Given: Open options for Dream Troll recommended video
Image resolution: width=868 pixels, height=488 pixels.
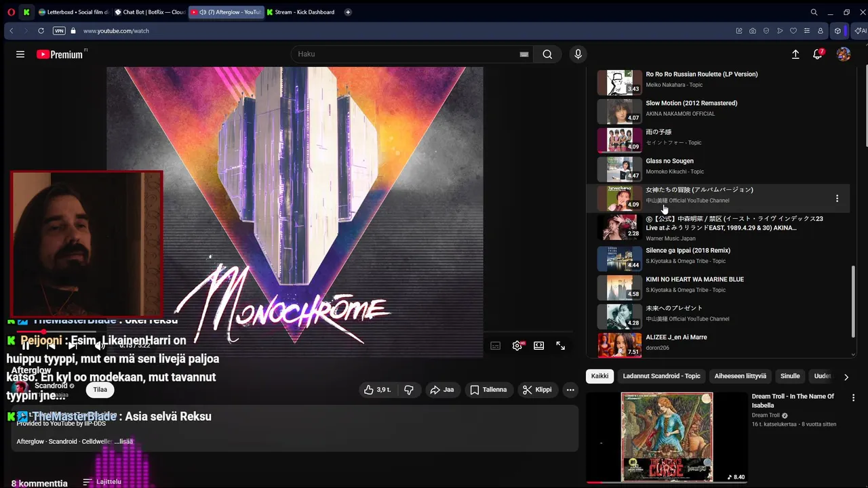Looking at the screenshot, I should point(853,398).
